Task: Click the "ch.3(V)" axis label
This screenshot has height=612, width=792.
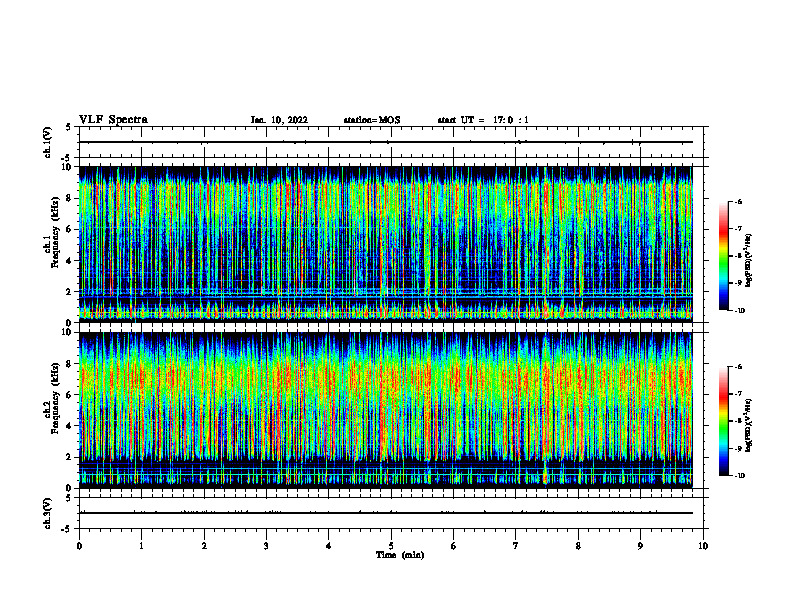Action: click(47, 513)
